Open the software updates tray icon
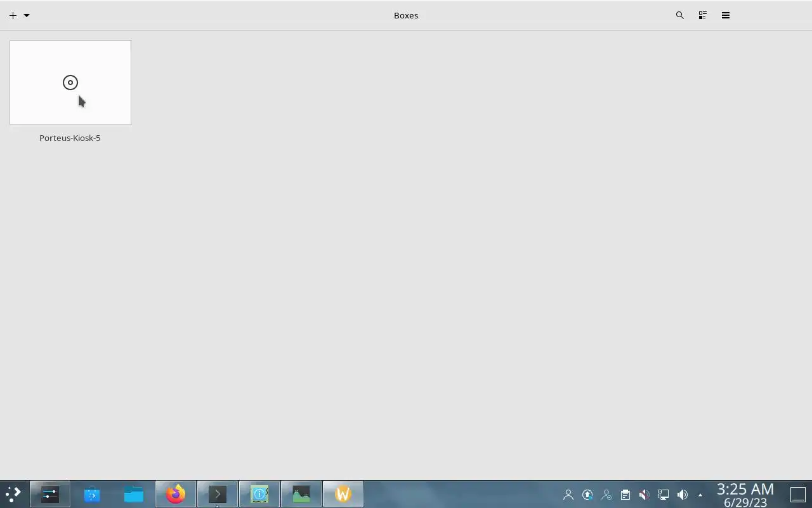The height and width of the screenshot is (508, 812). coord(587,495)
